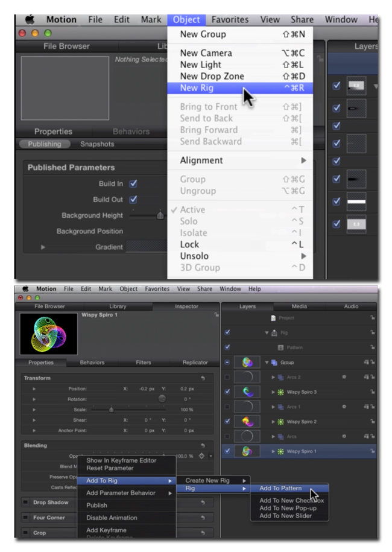Open Filters tab in Inspector
This screenshot has width=392, height=552.
(144, 362)
